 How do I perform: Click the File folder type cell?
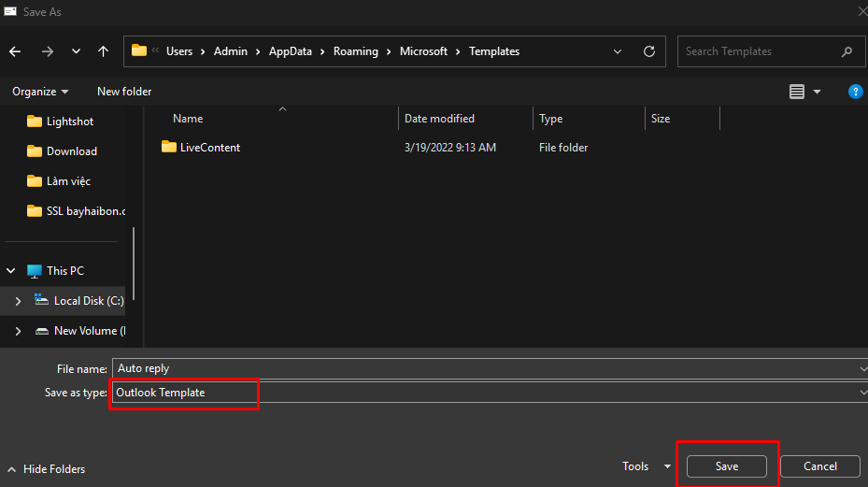[x=563, y=148]
